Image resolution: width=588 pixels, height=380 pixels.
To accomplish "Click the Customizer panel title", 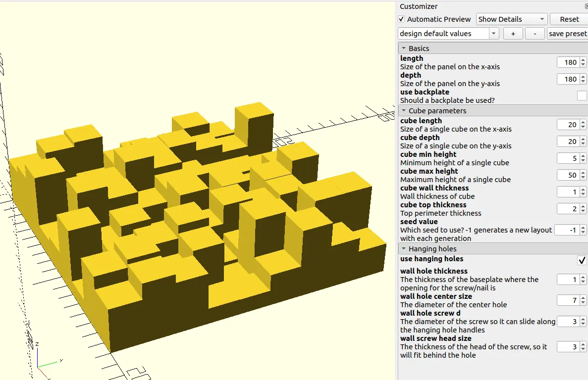I will tap(419, 6).
